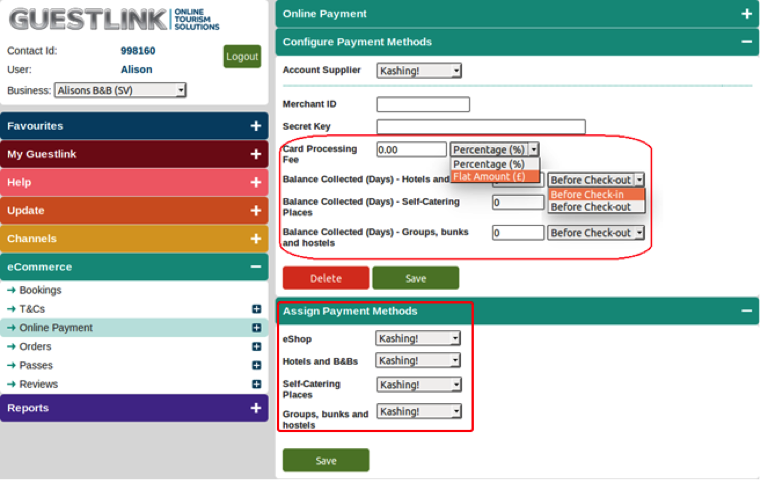Image resolution: width=760 pixels, height=480 pixels.
Task: Expand My Guestlink plus icon
Action: [255, 154]
